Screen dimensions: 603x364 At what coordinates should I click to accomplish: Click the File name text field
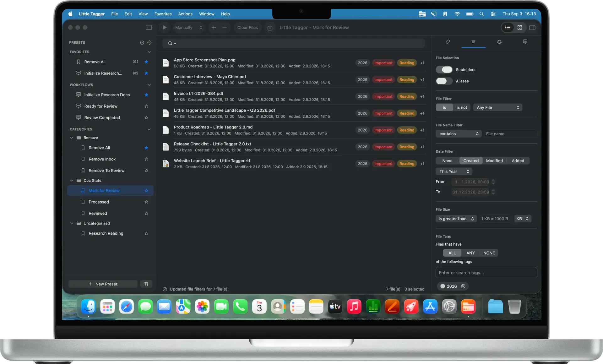(x=510, y=134)
